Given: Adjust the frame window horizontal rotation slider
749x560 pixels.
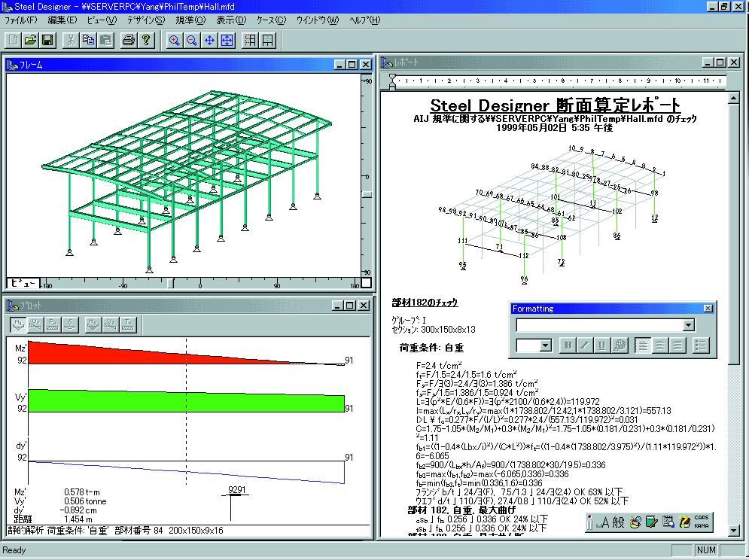Looking at the screenshot, I should (171, 283).
